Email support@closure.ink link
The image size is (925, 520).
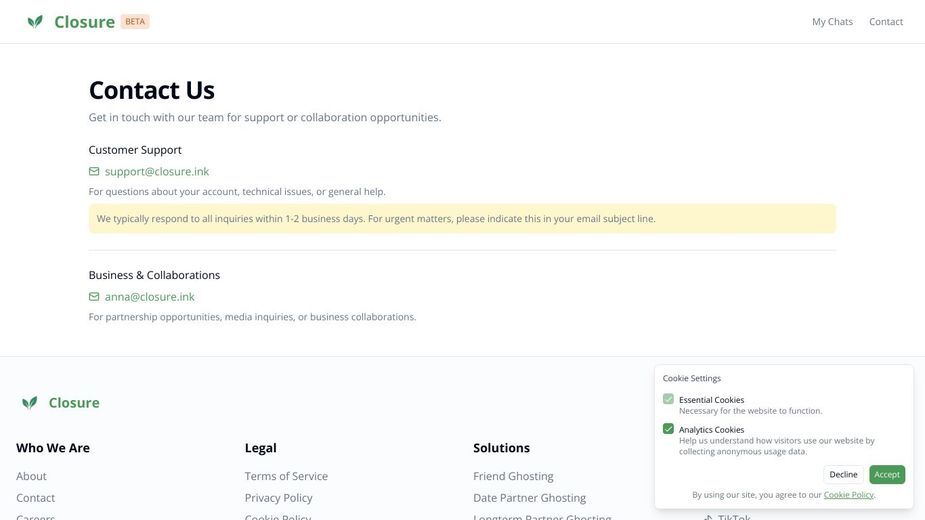click(157, 171)
